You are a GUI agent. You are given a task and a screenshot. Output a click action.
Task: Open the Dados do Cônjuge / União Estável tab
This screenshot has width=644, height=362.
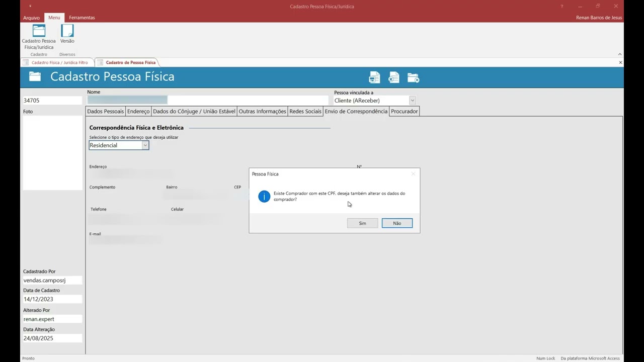pos(194,111)
